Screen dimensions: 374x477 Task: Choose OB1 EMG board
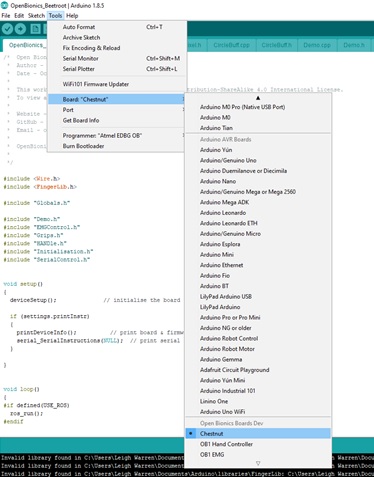[x=258, y=455]
